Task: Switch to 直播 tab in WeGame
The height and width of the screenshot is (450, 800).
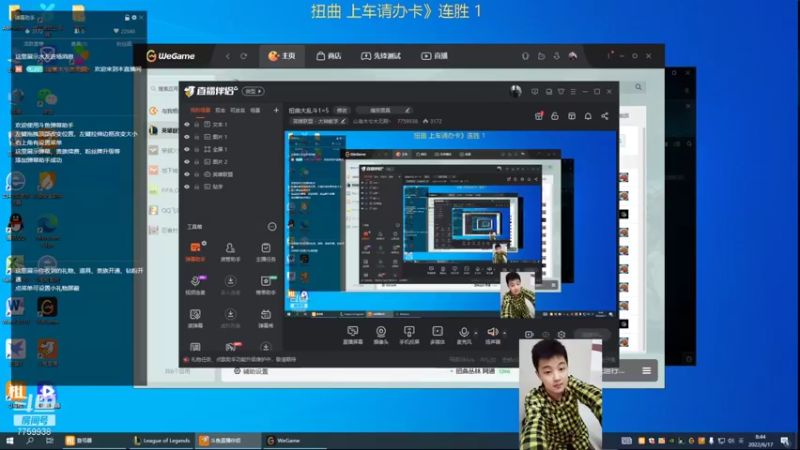Action: coord(434,56)
